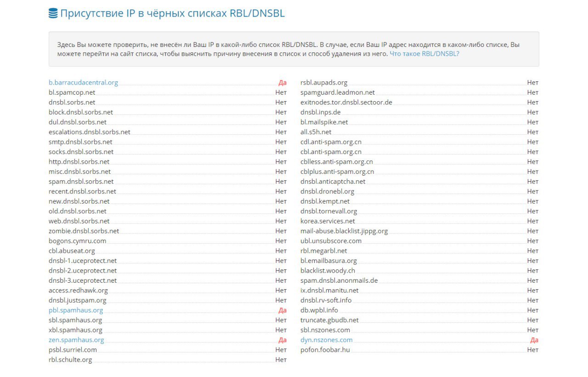Viewport: 588px width, 377px height.
Task: Open the 'Что такое RBL/DNSBL?' link
Action: tap(424, 53)
